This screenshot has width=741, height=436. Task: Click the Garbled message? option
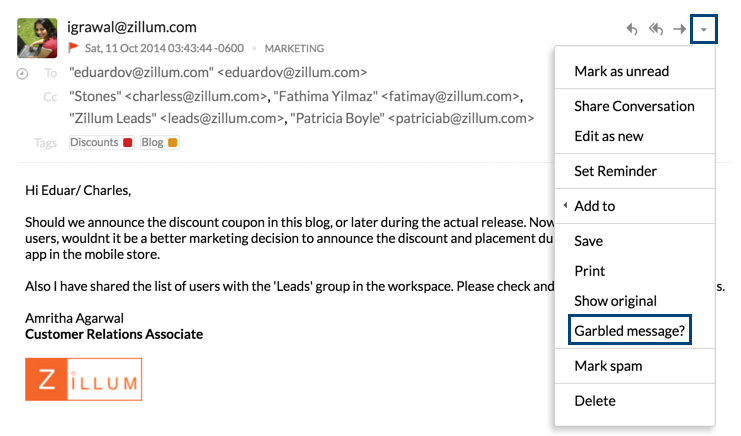click(630, 331)
